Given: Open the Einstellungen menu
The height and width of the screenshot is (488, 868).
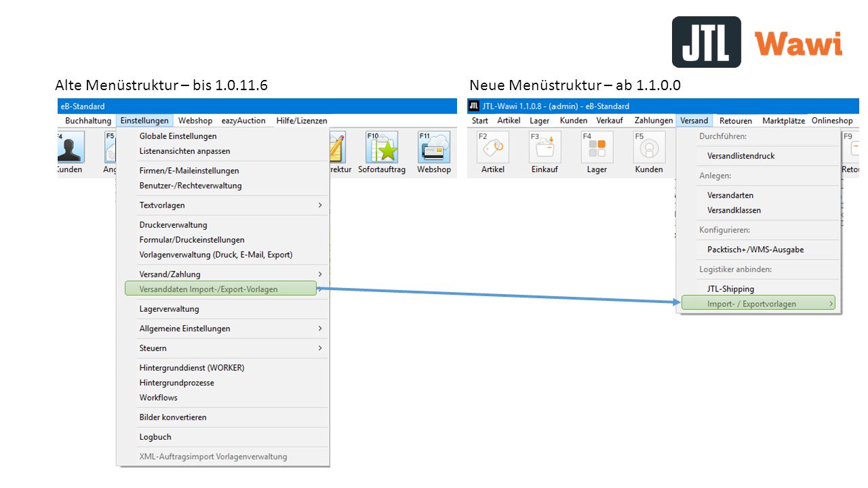Looking at the screenshot, I should [x=144, y=121].
